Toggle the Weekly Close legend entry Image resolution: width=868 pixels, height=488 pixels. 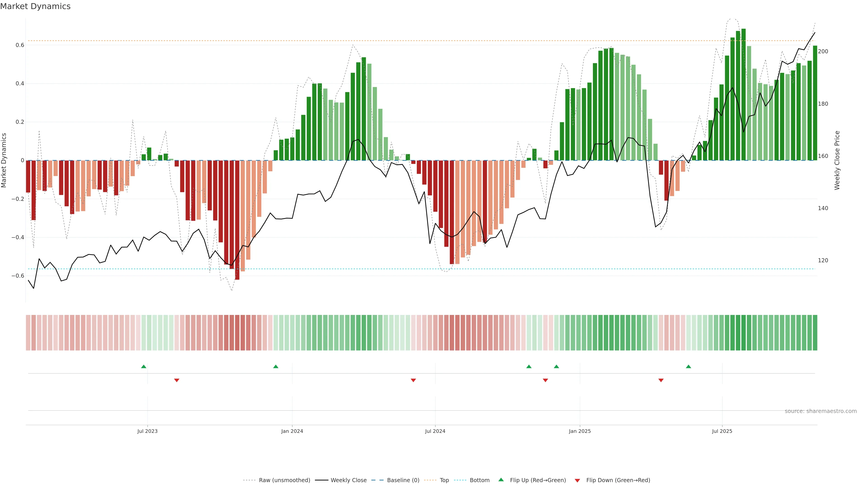(348, 480)
